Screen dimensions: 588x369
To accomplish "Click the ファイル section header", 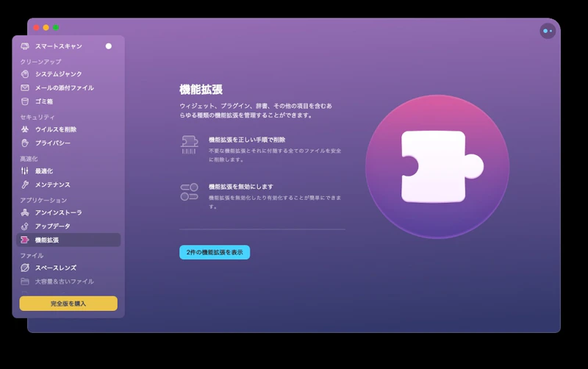I will coord(32,255).
